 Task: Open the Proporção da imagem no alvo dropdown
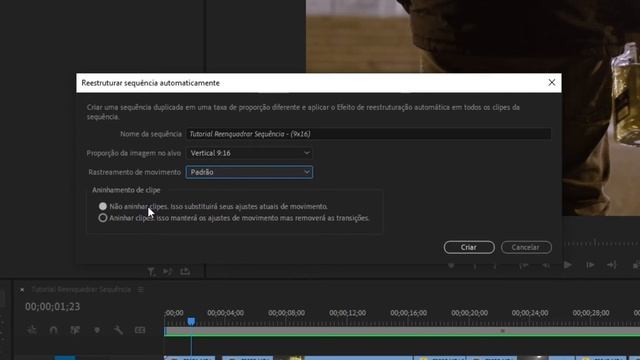pos(249,153)
